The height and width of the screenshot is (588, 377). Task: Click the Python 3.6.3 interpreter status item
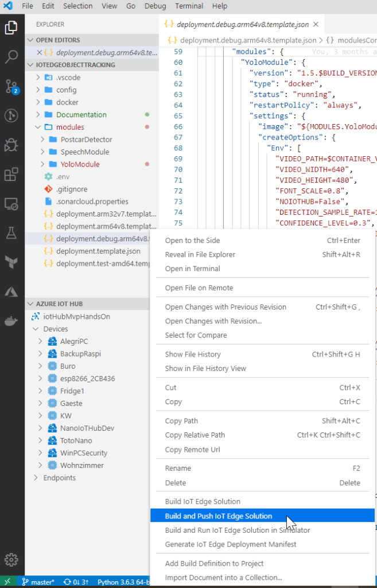[123, 582]
